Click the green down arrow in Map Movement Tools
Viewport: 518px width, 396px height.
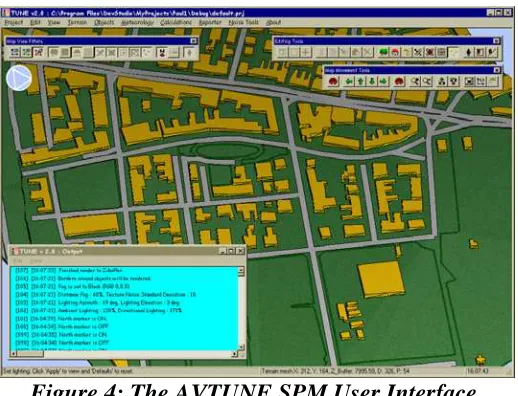click(372, 81)
